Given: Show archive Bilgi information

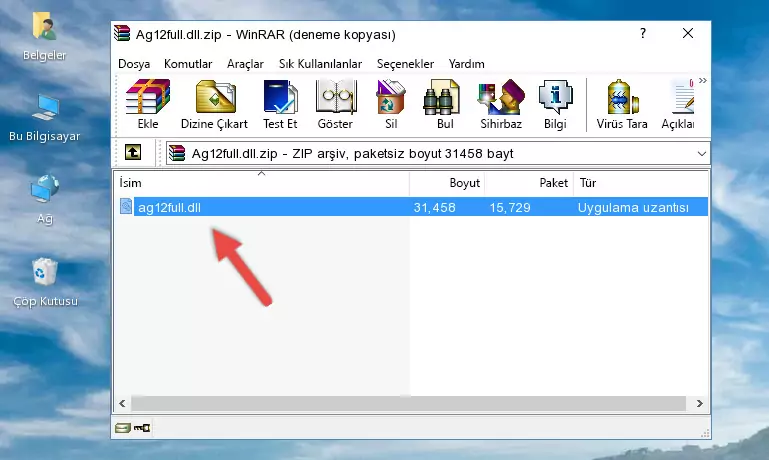Looking at the screenshot, I should (555, 104).
